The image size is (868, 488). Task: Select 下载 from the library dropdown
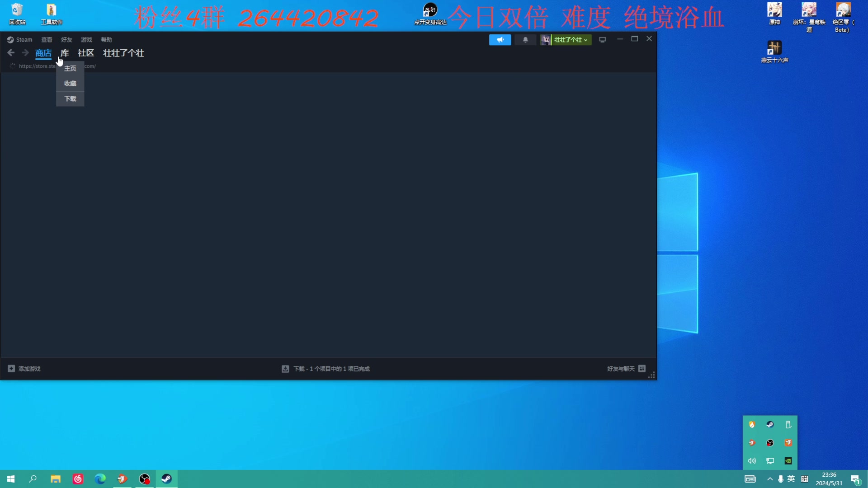[x=70, y=99]
